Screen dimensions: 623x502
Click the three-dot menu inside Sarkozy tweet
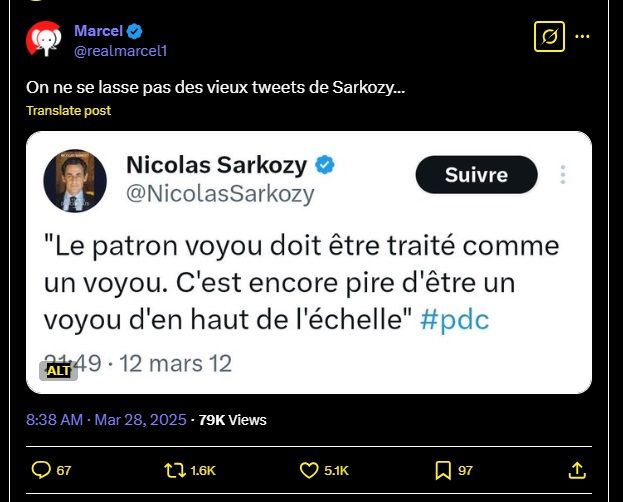(x=563, y=175)
